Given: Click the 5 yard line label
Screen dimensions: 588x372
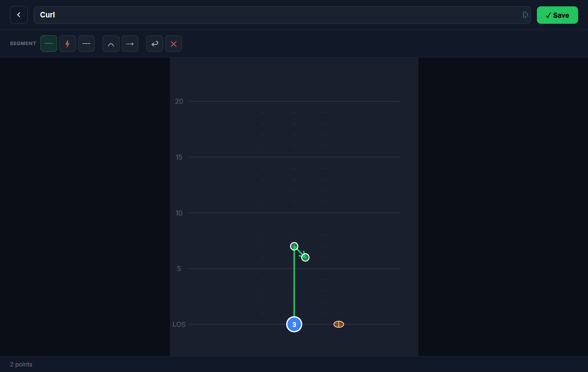Looking at the screenshot, I should pyautogui.click(x=179, y=269).
